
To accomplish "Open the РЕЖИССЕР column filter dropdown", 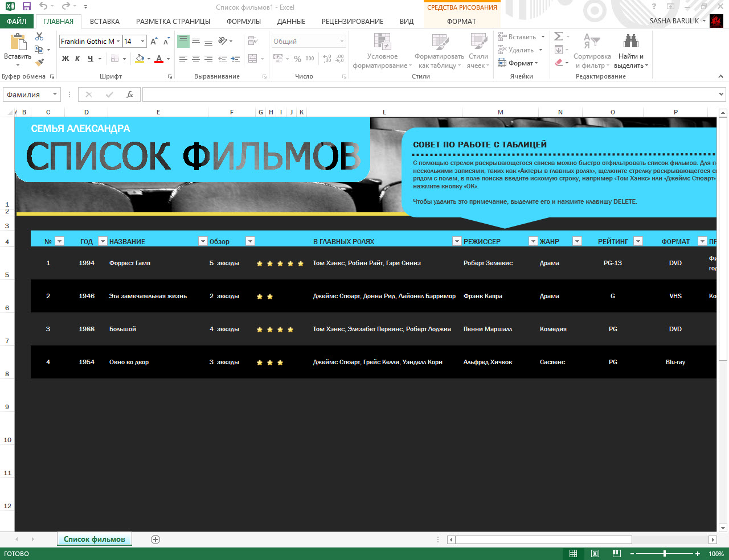I will click(533, 241).
